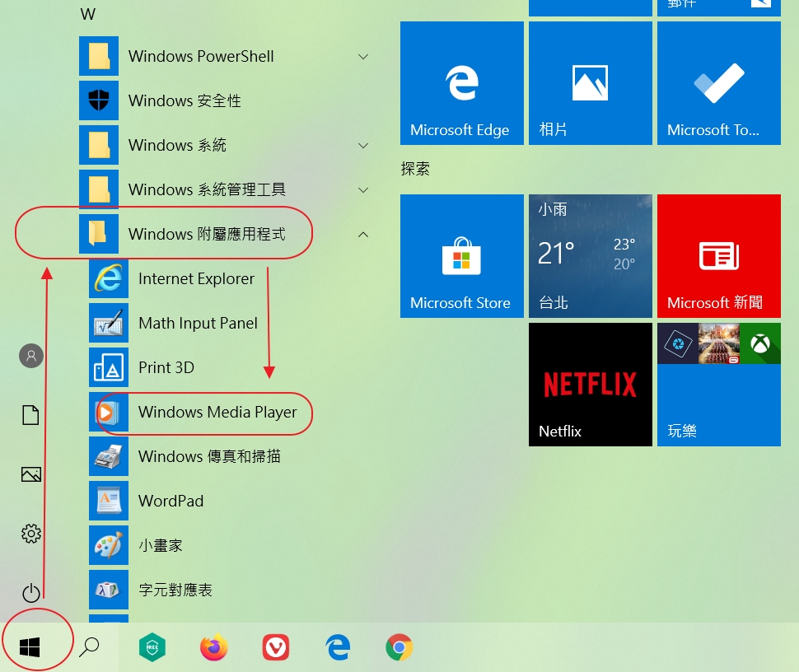This screenshot has width=799, height=672.
Task: Open Settings gear in Start sidebar
Action: pyautogui.click(x=31, y=534)
